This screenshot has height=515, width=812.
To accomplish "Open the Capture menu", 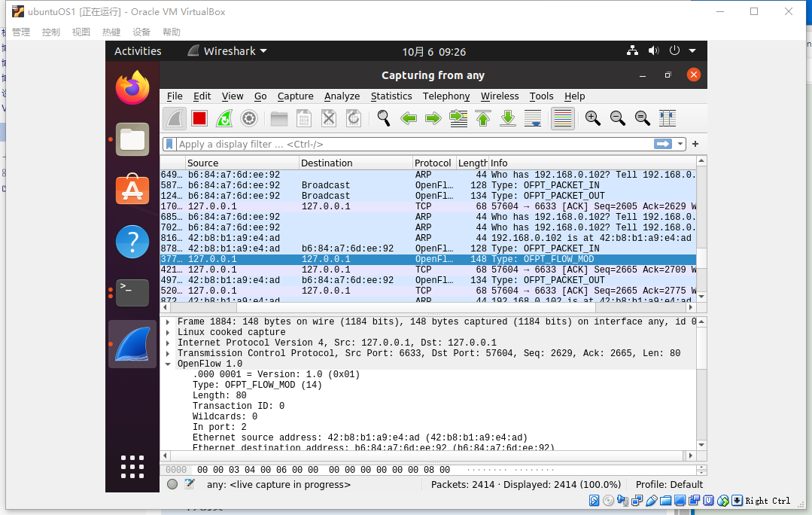I will (x=295, y=96).
